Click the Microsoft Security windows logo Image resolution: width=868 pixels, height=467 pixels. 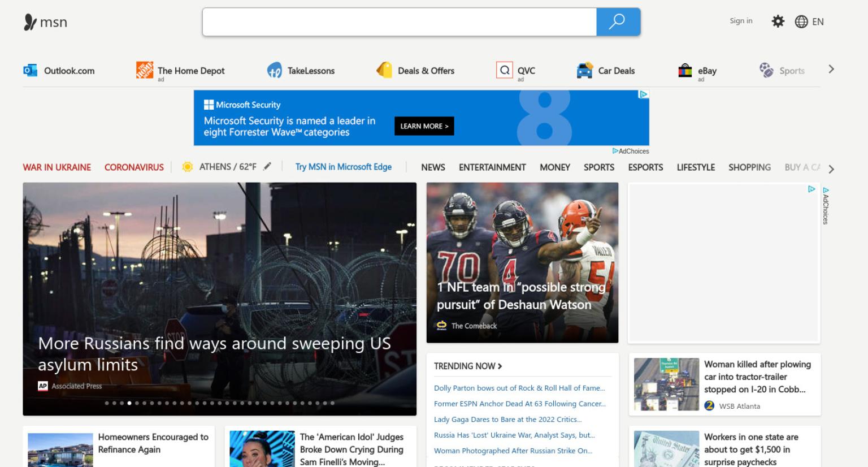coord(209,105)
